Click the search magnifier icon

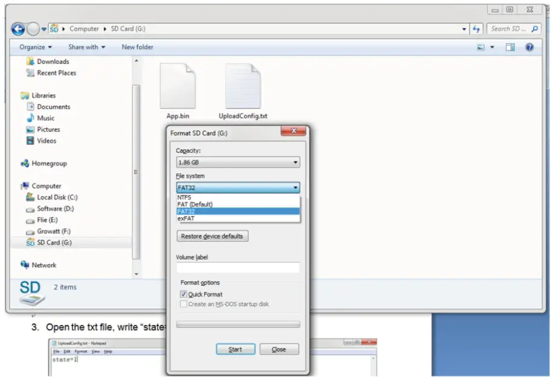coord(535,29)
